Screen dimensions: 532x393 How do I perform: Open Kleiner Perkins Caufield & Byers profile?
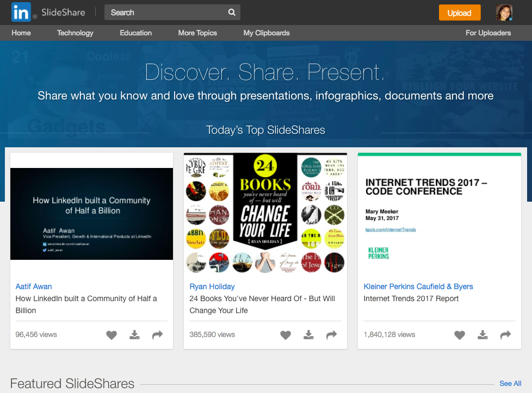[418, 286]
